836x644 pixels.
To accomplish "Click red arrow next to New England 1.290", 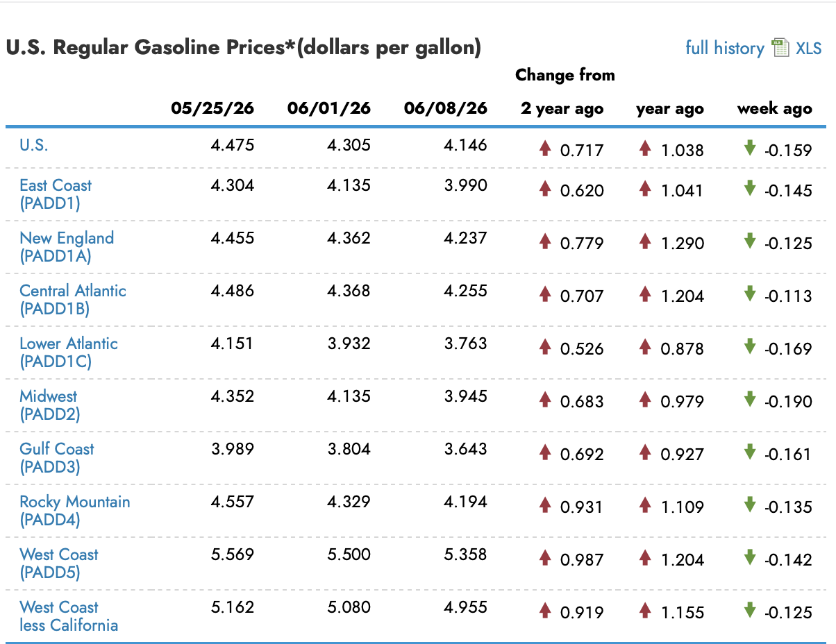I will 645,241.
